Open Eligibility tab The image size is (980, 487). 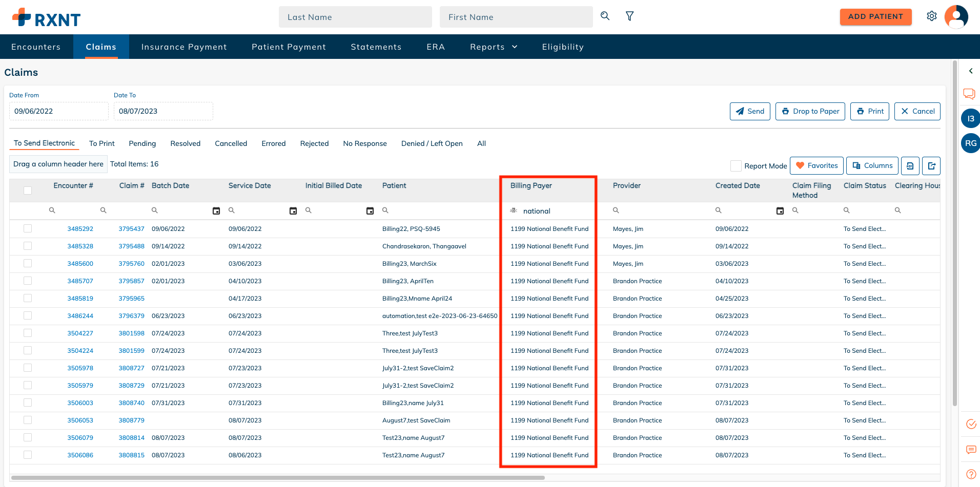click(x=563, y=47)
